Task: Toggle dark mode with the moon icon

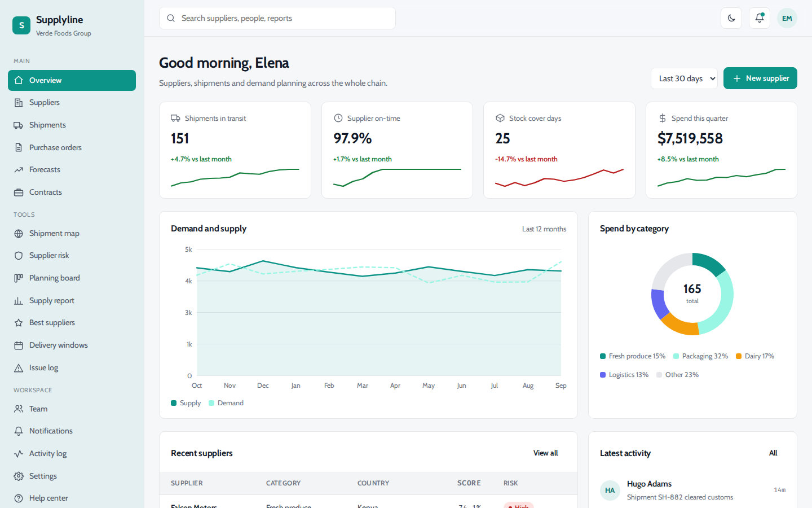Action: (731, 18)
